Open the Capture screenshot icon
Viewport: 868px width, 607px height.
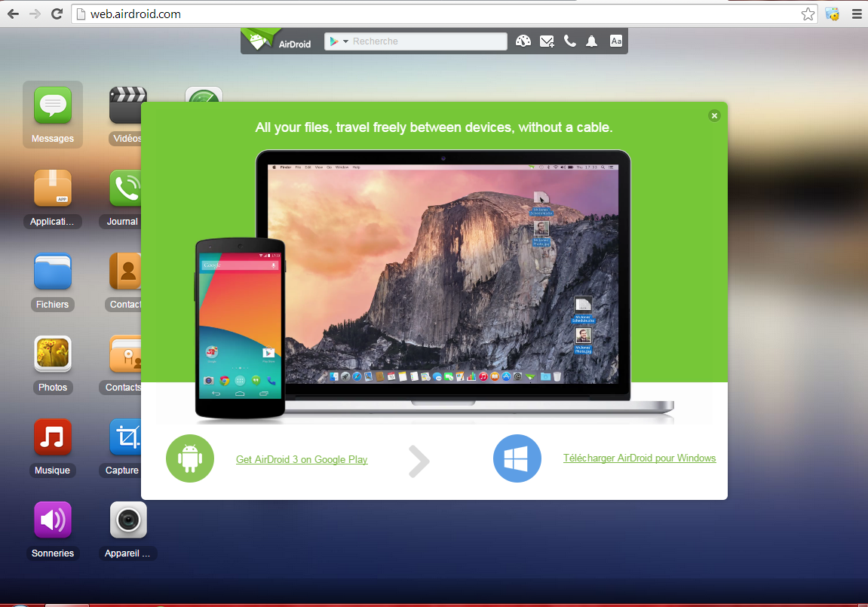click(x=126, y=437)
